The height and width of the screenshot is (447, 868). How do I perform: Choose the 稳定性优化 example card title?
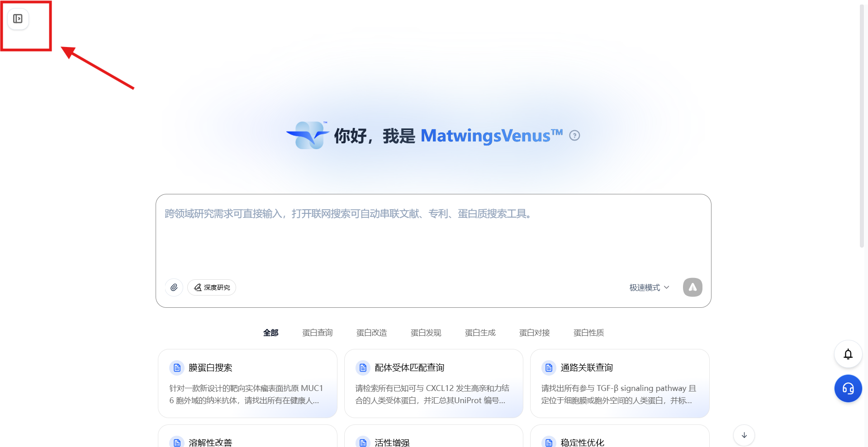click(x=583, y=442)
